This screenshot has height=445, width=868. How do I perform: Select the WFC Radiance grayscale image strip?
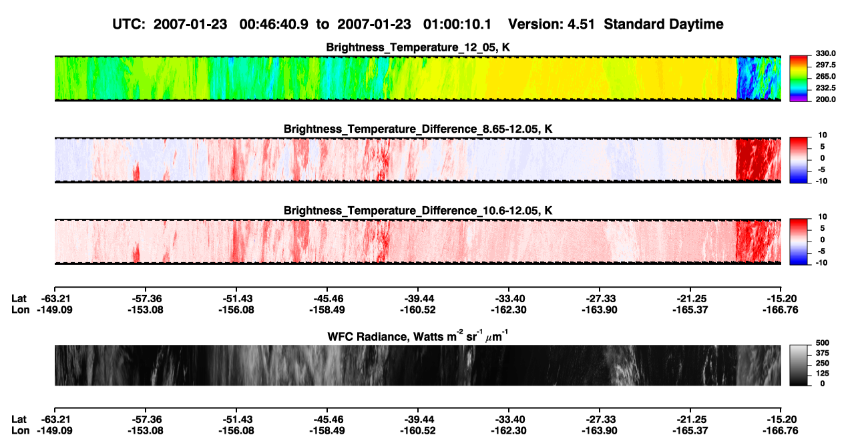(x=417, y=365)
